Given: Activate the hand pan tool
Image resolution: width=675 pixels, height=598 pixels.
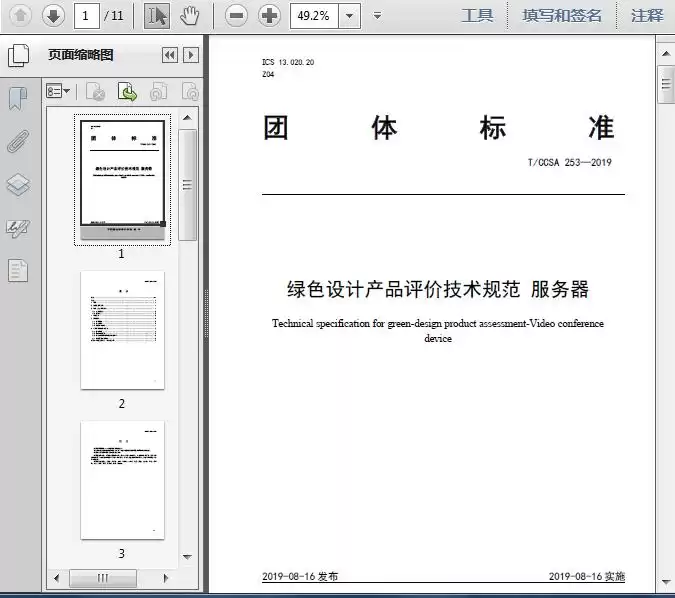Looking at the screenshot, I should 189,16.
